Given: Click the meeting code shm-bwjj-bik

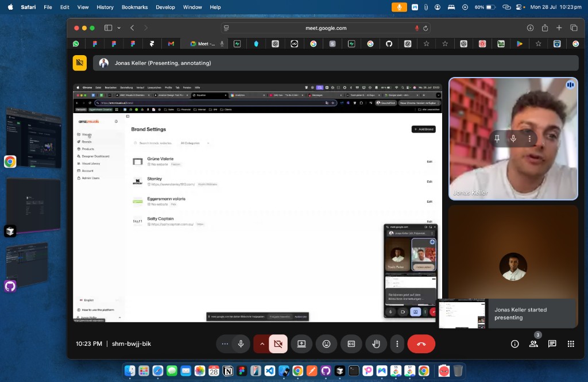Looking at the screenshot, I should point(131,344).
